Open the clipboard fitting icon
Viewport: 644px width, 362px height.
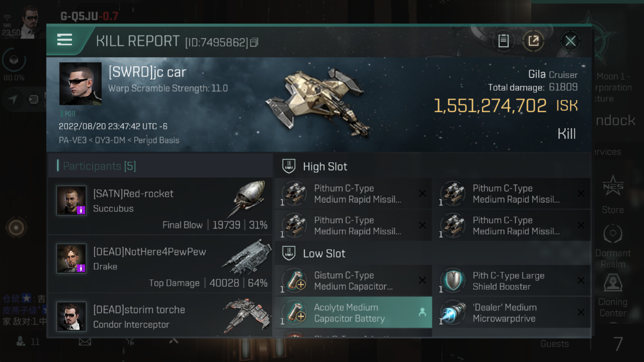[x=503, y=41]
